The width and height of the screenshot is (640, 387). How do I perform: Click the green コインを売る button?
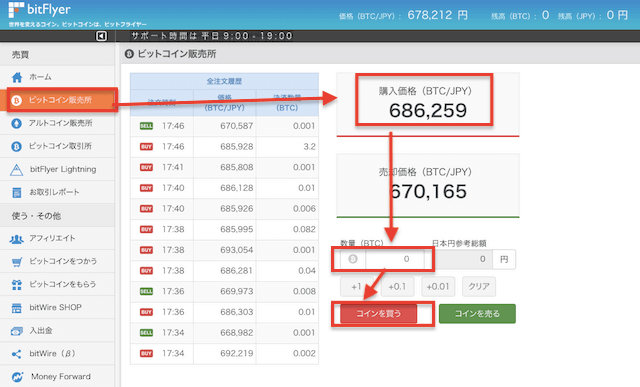[x=477, y=314]
